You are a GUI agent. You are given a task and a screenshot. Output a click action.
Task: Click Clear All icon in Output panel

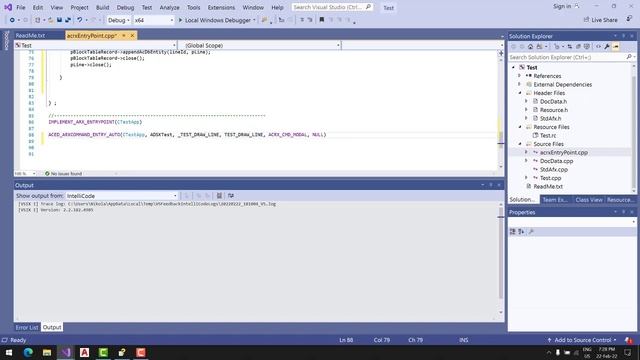point(219,196)
